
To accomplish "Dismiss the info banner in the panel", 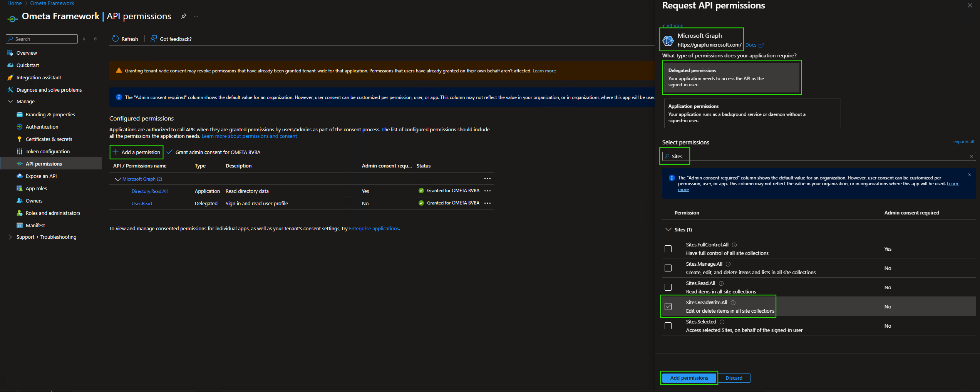I will coord(970,175).
